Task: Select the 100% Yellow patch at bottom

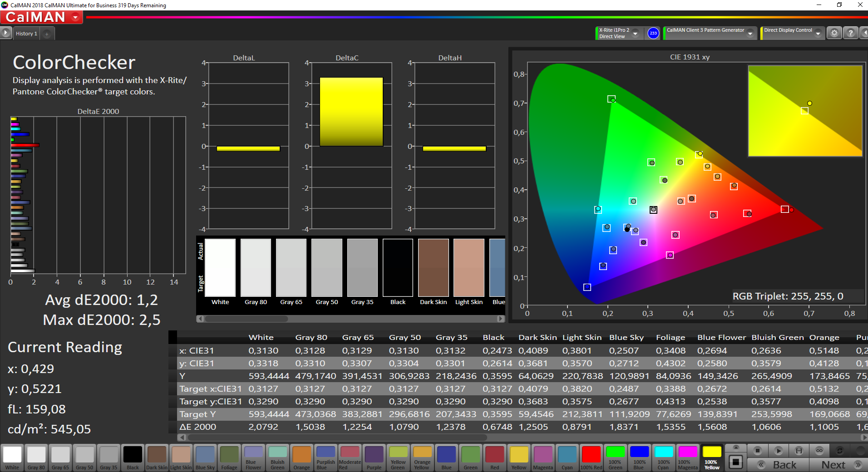Action: pos(712,458)
